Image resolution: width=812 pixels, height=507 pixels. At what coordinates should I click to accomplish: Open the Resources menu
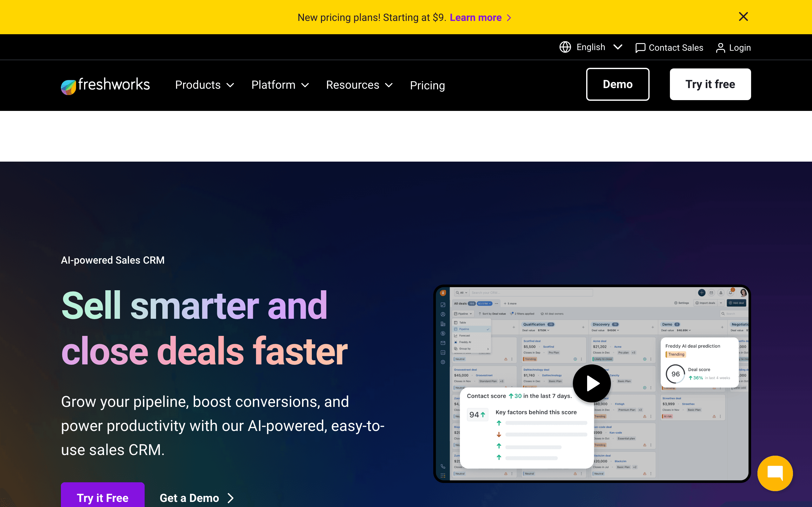[x=359, y=85]
